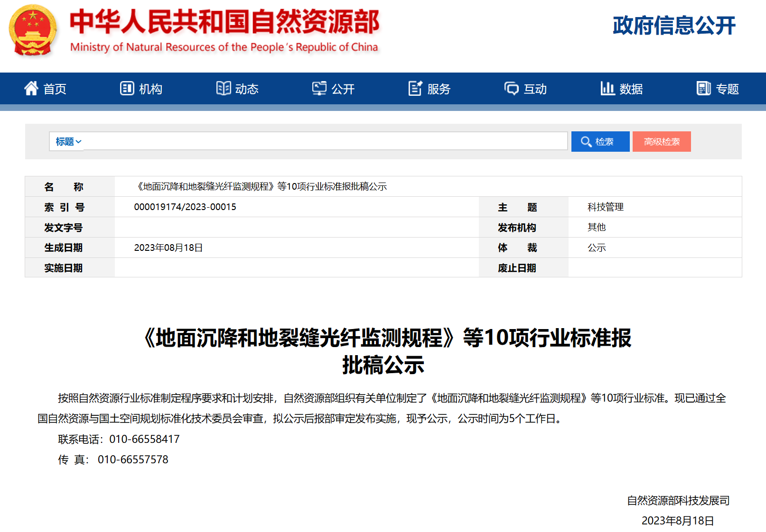
Task: Open the 数据 navigation menu
Action: point(631,89)
